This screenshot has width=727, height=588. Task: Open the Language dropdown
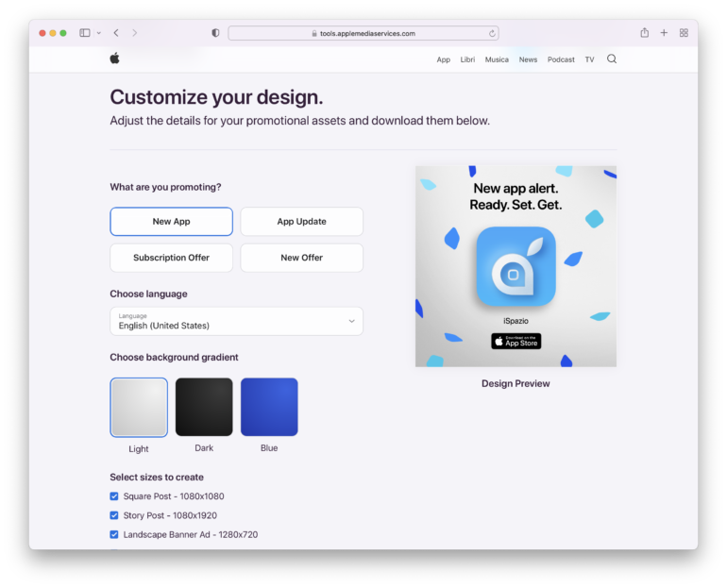pyautogui.click(x=236, y=321)
